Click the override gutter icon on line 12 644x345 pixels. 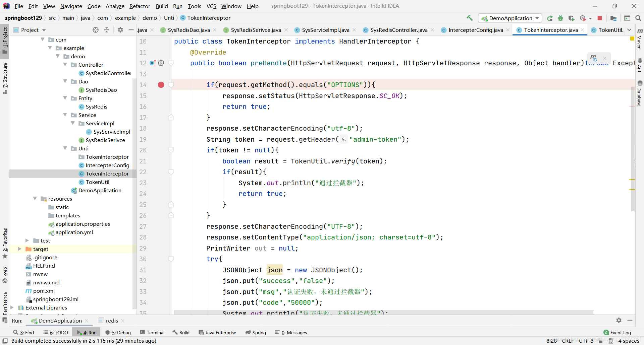[153, 63]
